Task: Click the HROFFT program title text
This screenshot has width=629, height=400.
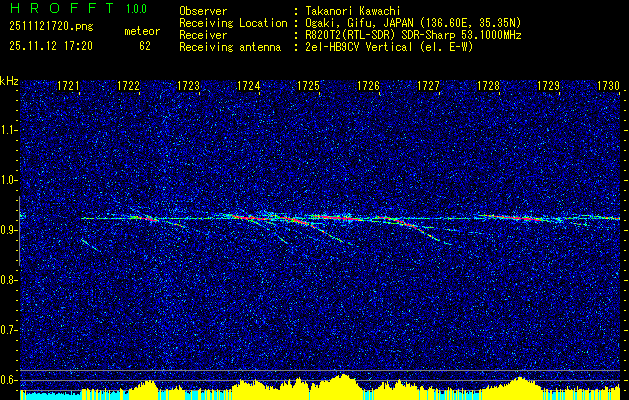Action: 62,8
